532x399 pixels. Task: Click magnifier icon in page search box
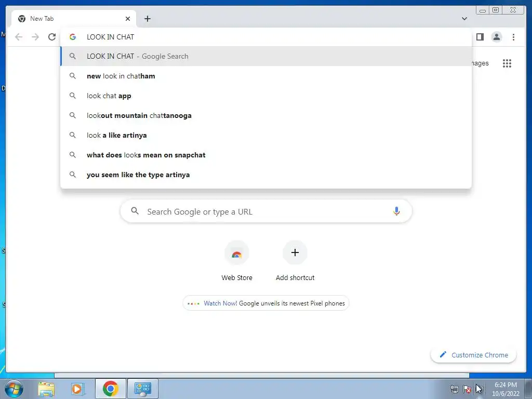135,211
